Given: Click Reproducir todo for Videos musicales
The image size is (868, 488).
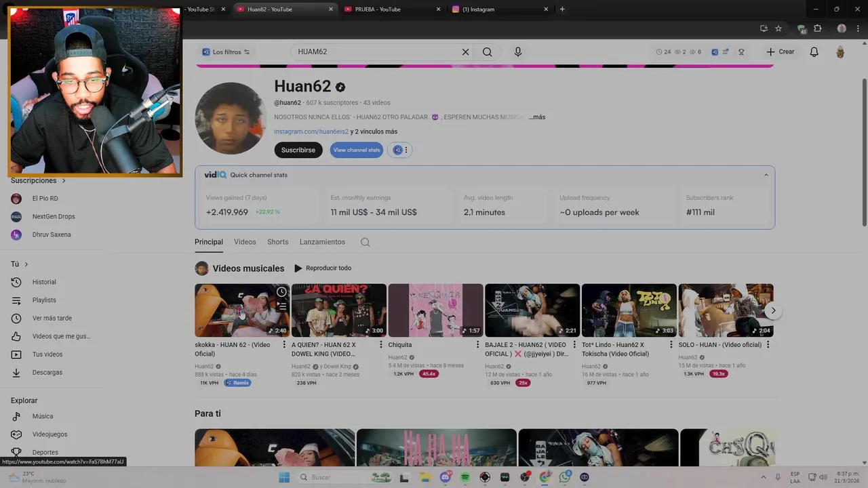Looking at the screenshot, I should click(323, 268).
